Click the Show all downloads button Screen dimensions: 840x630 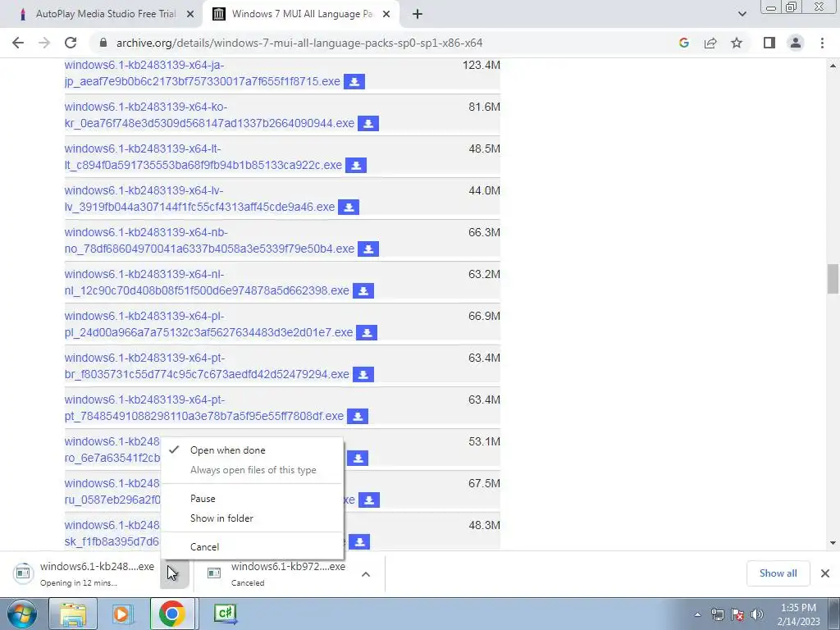click(x=778, y=573)
